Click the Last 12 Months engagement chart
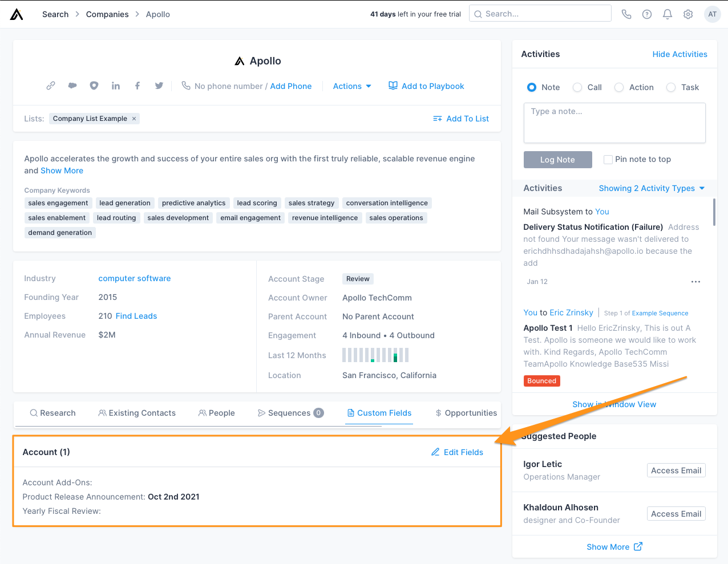The width and height of the screenshot is (728, 564). pyautogui.click(x=375, y=355)
